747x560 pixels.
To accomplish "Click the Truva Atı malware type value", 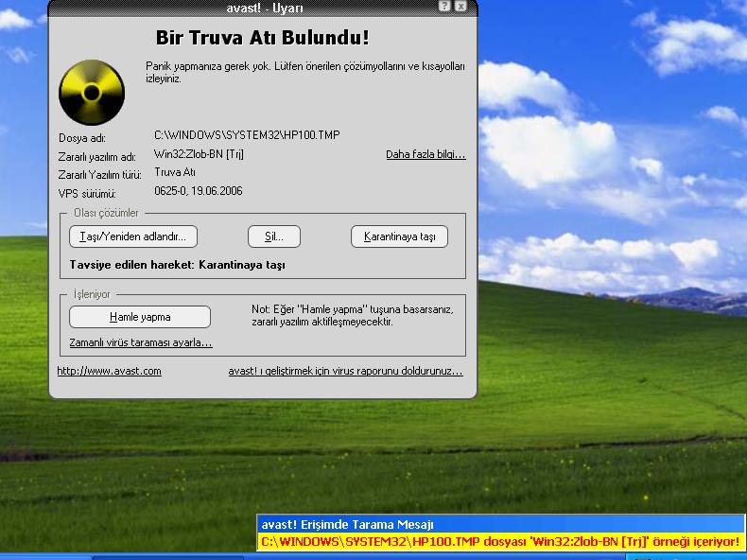I will click(175, 172).
